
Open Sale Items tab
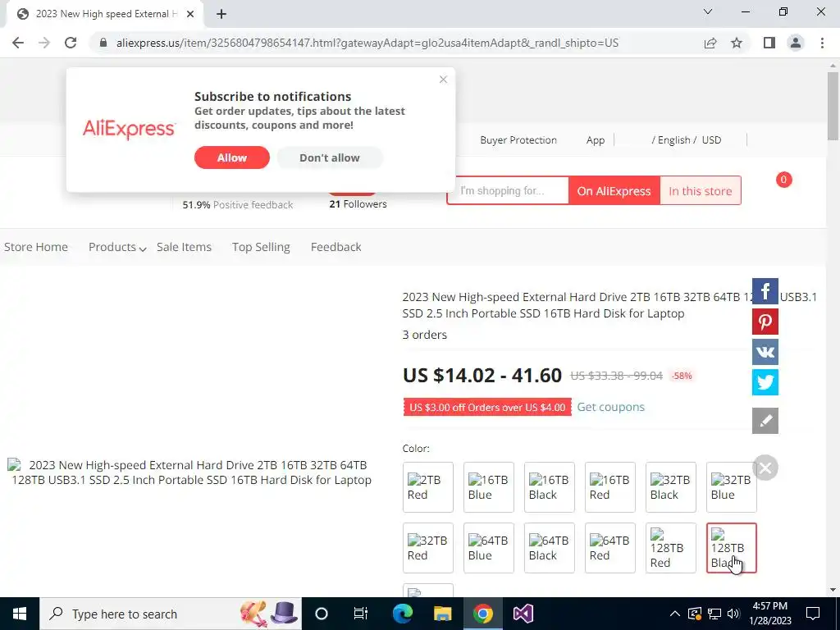[184, 247]
